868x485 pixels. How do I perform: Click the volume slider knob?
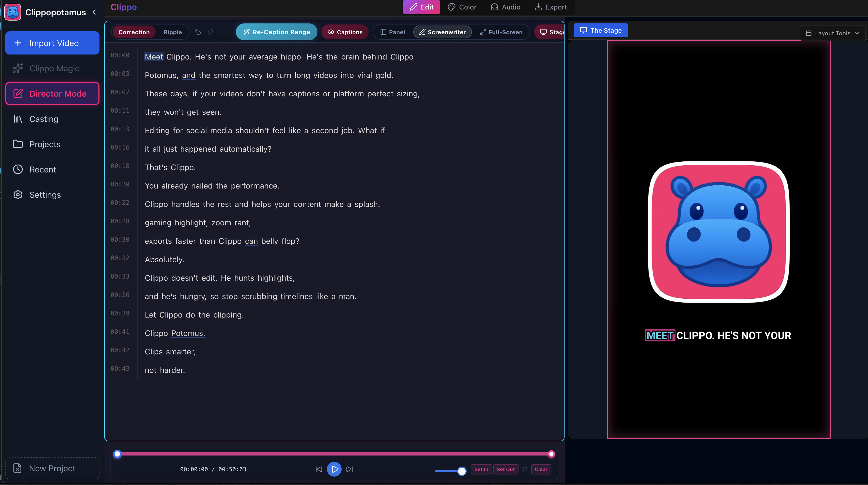[x=462, y=471]
